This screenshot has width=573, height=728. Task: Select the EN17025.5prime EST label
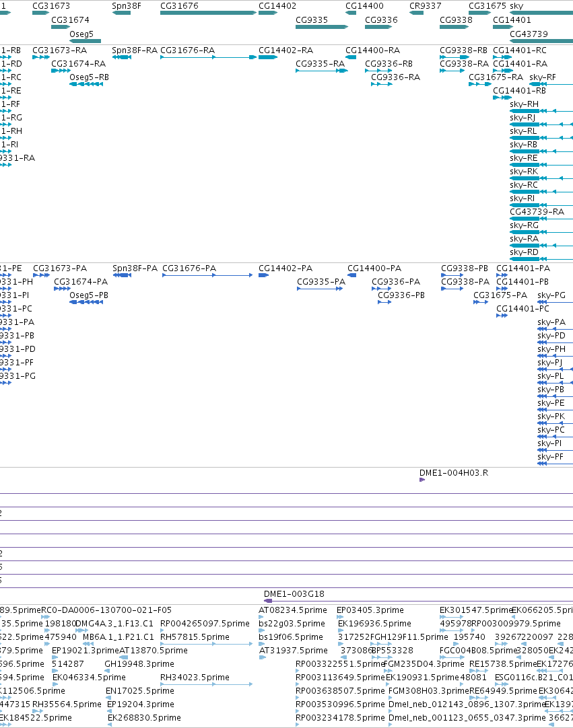tap(140, 691)
